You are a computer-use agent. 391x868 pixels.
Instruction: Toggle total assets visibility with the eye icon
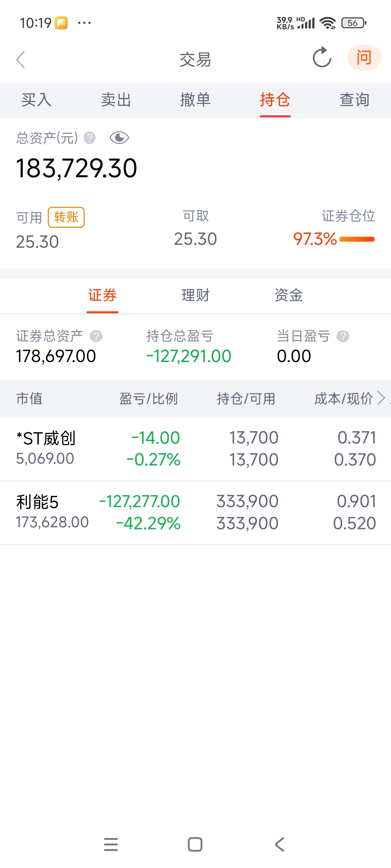[119, 138]
